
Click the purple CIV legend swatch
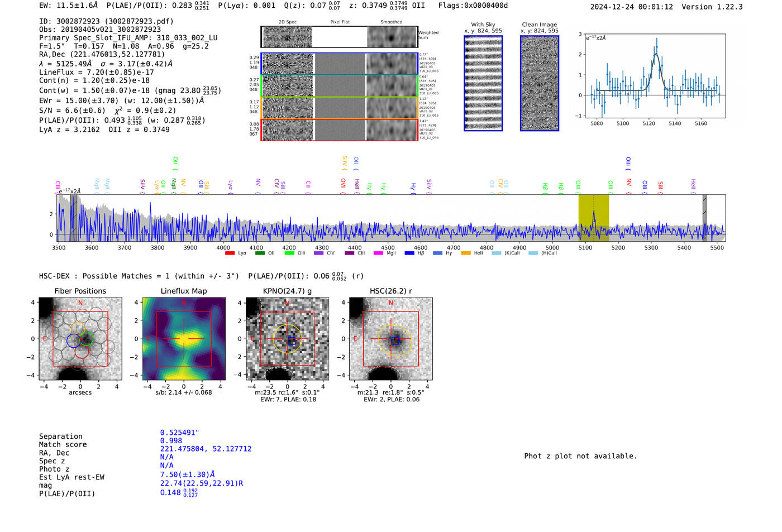(x=319, y=253)
